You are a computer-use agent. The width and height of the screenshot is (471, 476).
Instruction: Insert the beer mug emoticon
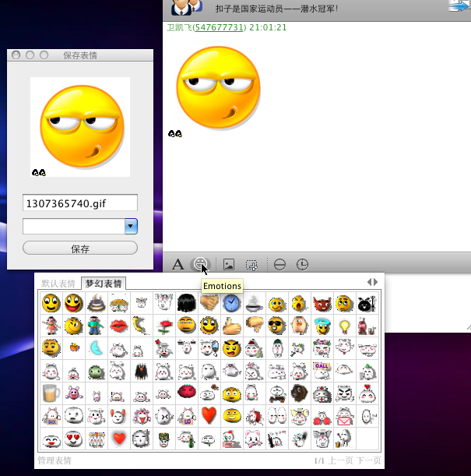pyautogui.click(x=51, y=393)
